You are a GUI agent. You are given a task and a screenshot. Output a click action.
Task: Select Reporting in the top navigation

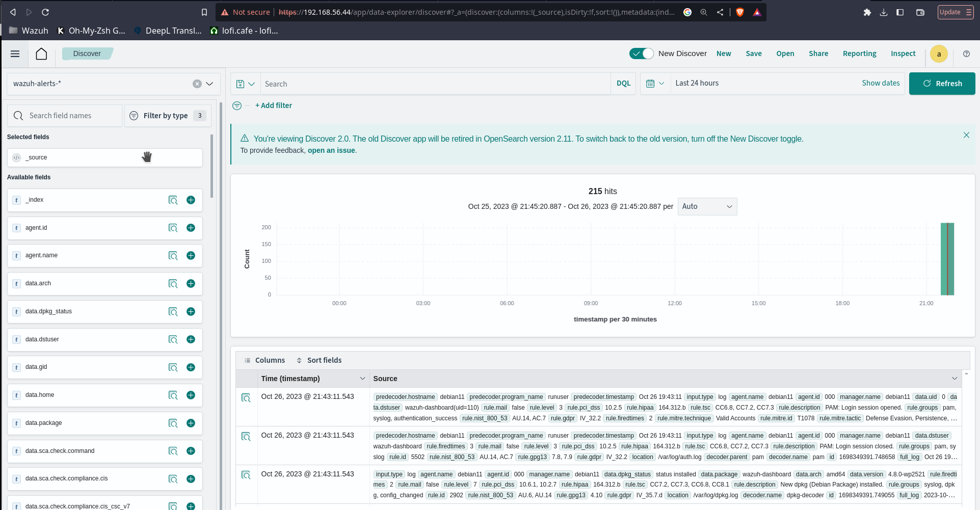coord(859,53)
